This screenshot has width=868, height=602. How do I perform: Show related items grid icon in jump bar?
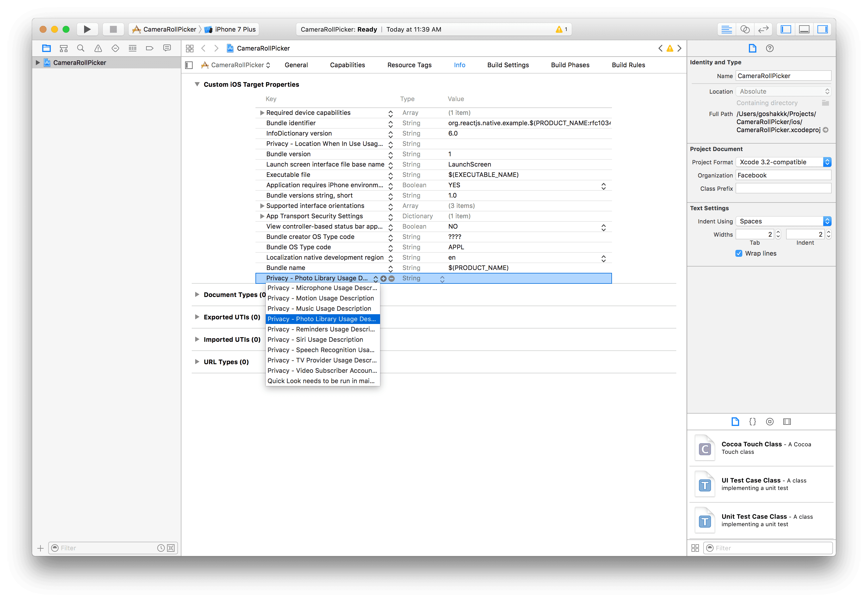click(x=189, y=48)
